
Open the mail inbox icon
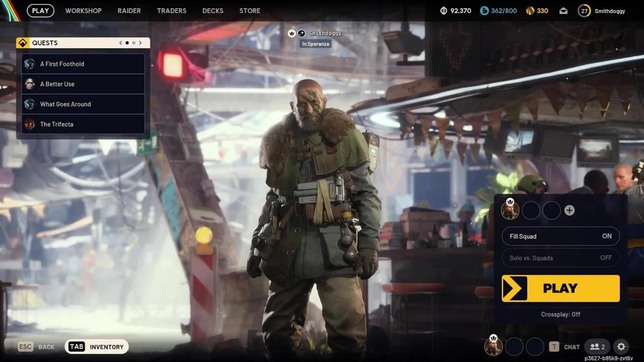563,11
